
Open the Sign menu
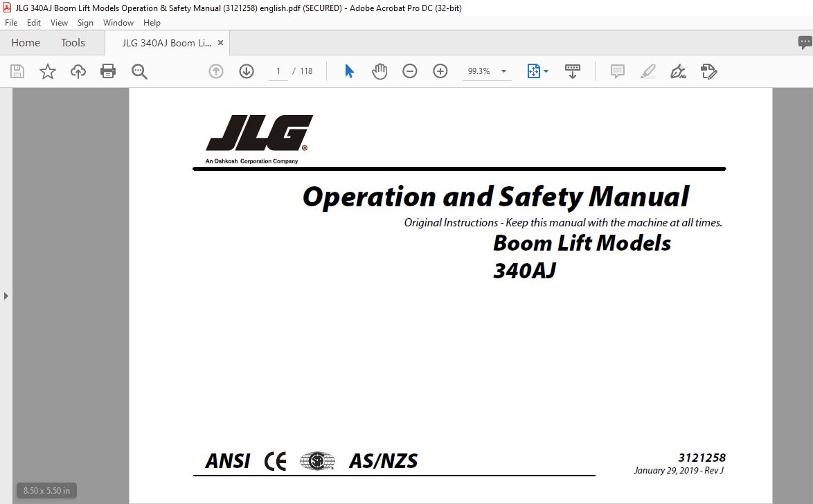pyautogui.click(x=85, y=23)
